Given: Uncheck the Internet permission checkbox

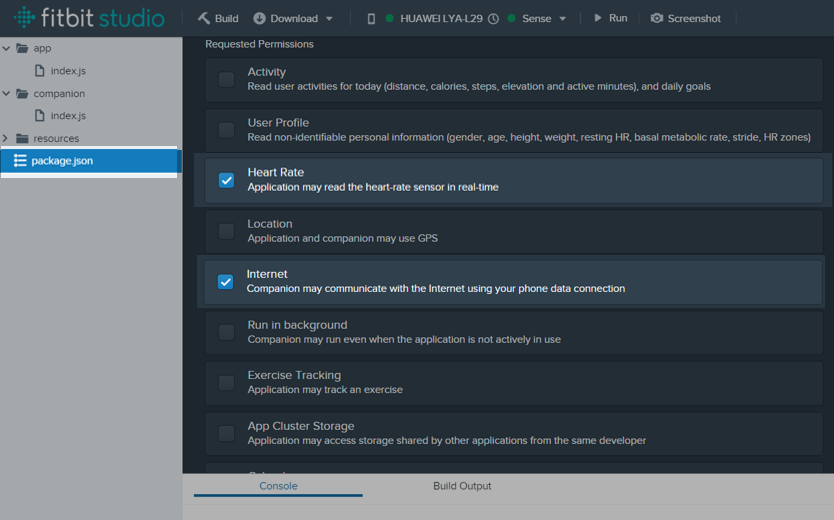Looking at the screenshot, I should [x=226, y=282].
